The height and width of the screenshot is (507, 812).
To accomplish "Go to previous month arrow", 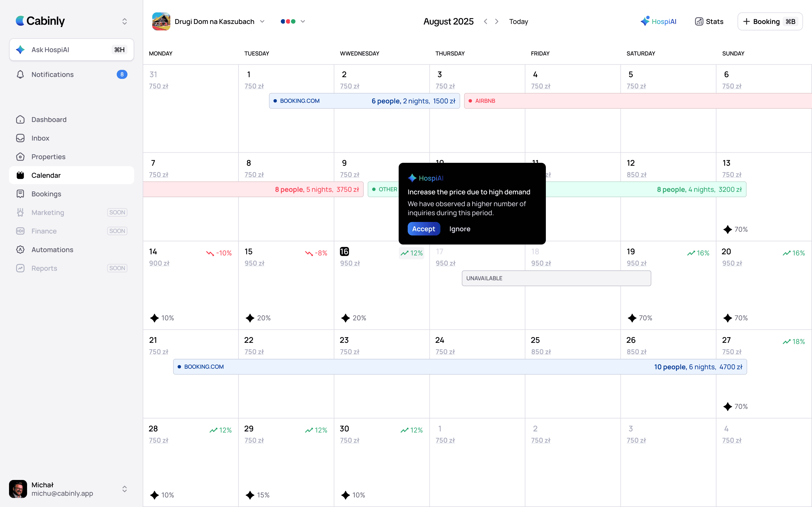I will [486, 21].
